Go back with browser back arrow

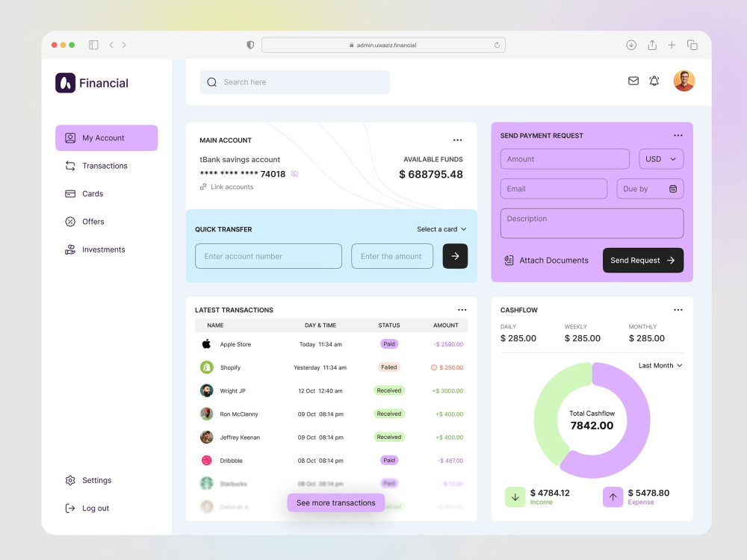pos(111,45)
